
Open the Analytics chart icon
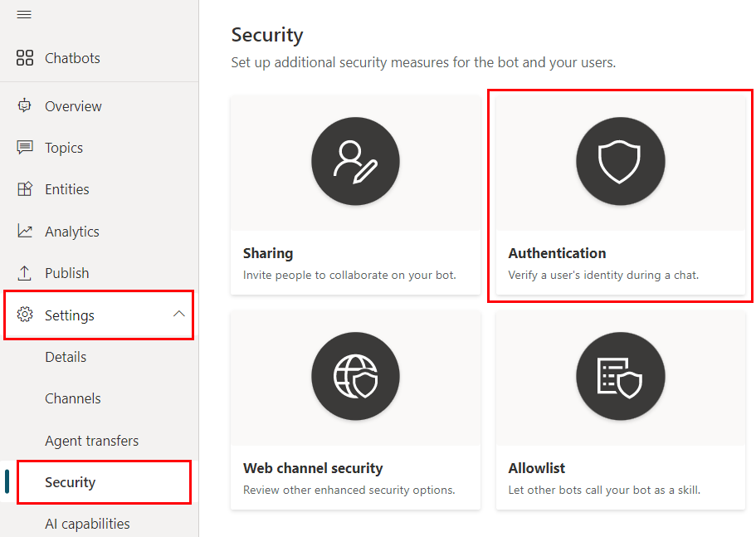pos(23,231)
